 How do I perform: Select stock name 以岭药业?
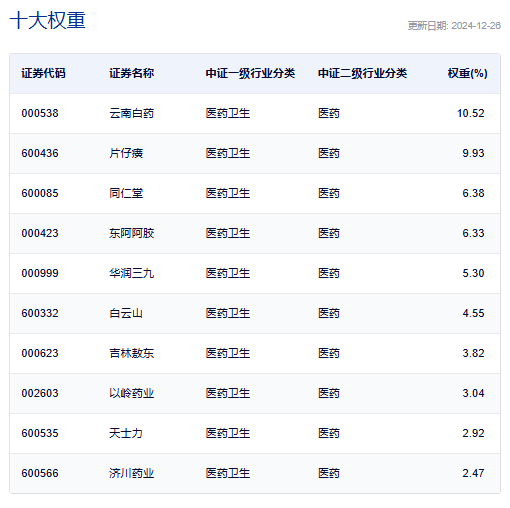(132, 393)
